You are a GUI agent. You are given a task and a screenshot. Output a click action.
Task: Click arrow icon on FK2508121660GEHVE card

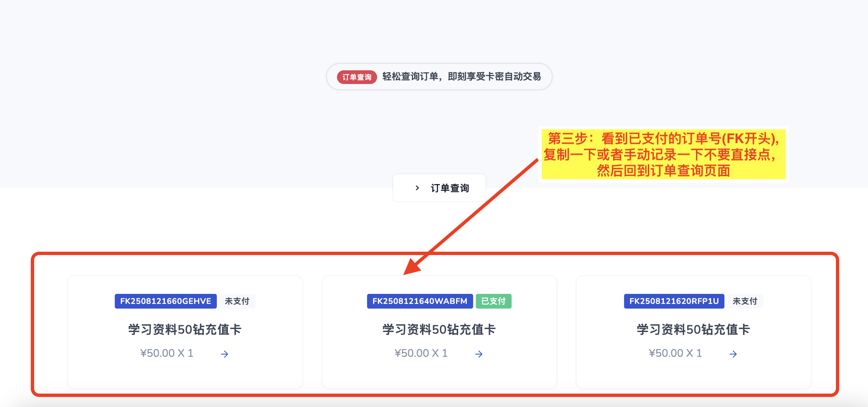225,354
